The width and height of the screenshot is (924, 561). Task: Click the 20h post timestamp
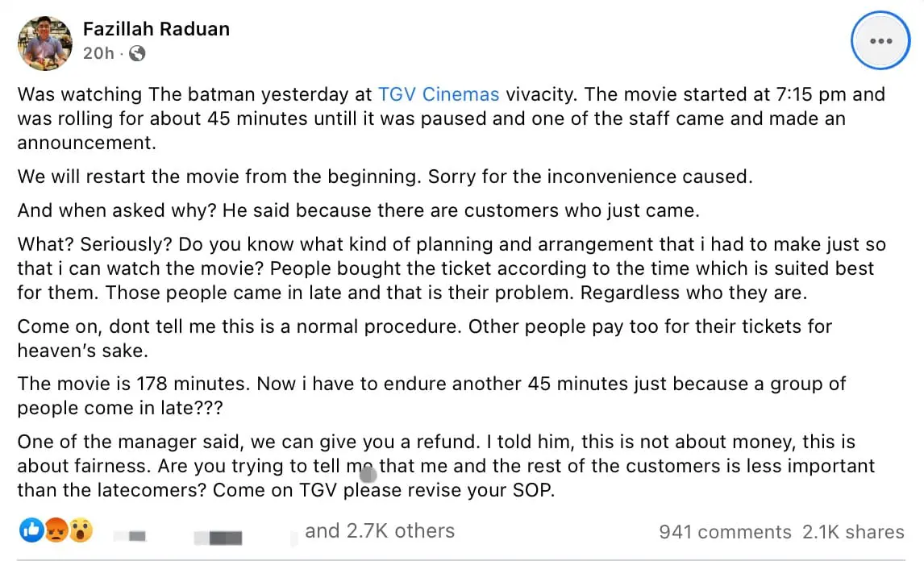98,53
